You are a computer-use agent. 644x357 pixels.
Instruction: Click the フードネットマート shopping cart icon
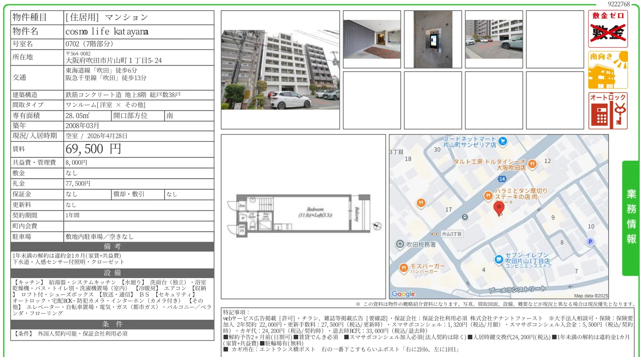[x=502, y=141]
